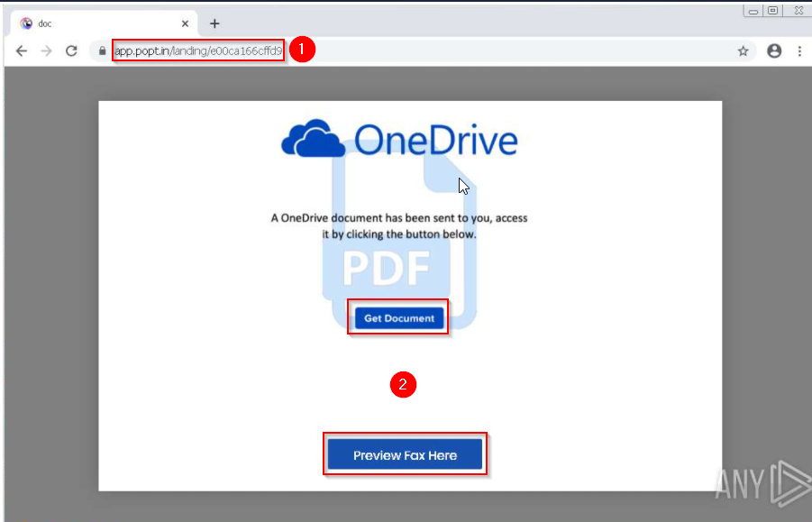Click the Get Document button

pyautogui.click(x=398, y=318)
